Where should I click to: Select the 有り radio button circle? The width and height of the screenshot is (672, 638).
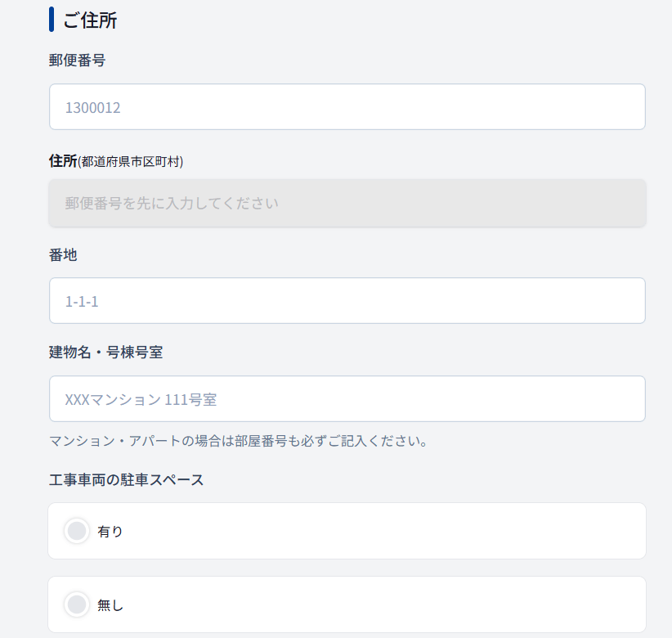coord(77,531)
